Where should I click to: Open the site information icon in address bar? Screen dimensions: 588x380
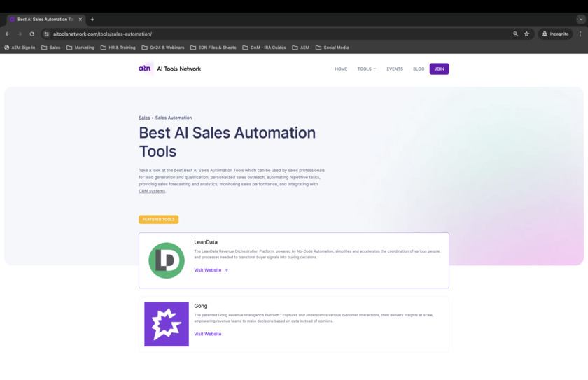[x=46, y=34]
